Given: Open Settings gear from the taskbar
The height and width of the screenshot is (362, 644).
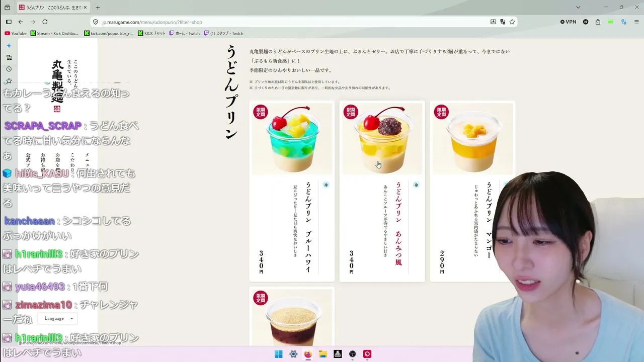Looking at the screenshot, I should (x=293, y=354).
